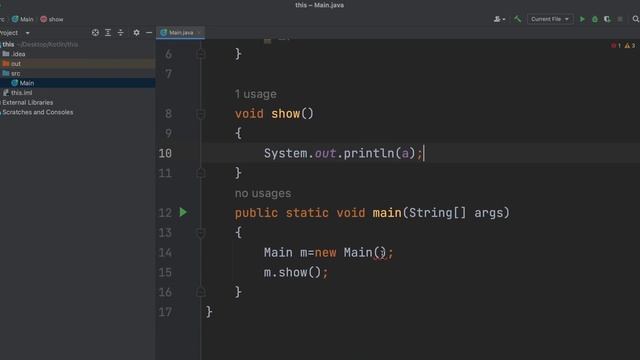This screenshot has height=360, width=640.
Task: Expand all icon in Project panel
Action: point(108,33)
